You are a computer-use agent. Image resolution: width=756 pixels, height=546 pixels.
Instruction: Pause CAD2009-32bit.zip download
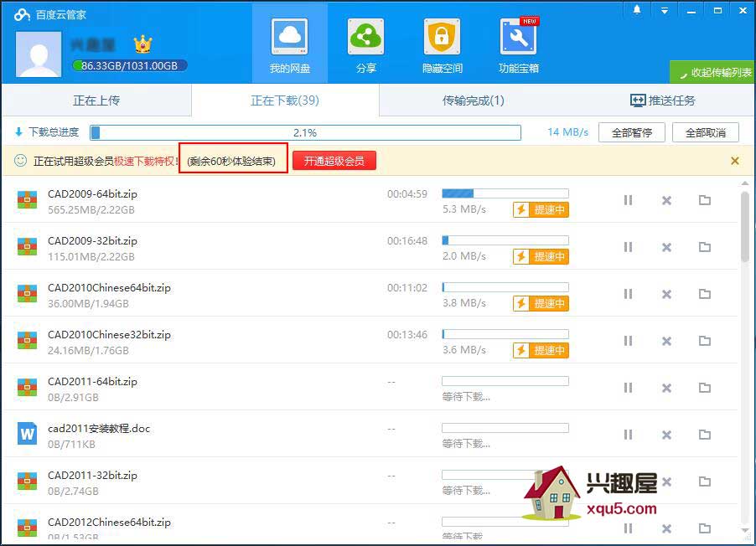pos(628,247)
